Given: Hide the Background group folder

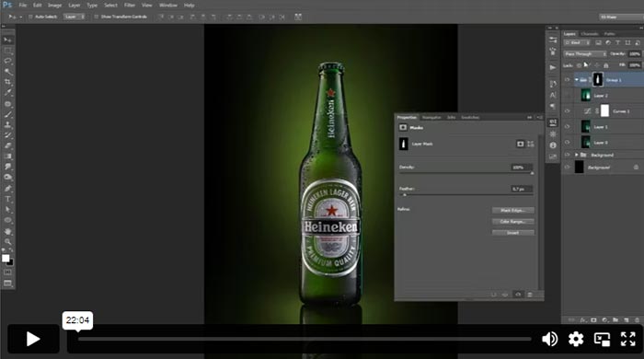Looking at the screenshot, I should tap(568, 155).
